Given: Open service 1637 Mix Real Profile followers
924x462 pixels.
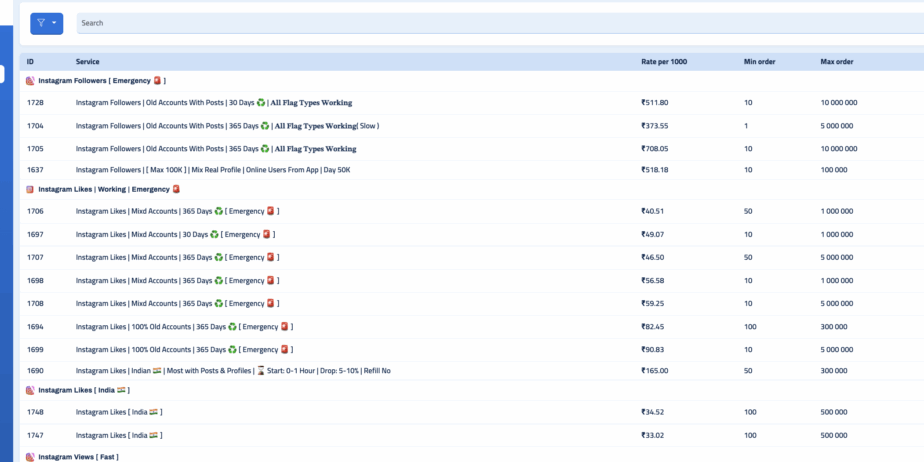Looking at the screenshot, I should (x=212, y=170).
